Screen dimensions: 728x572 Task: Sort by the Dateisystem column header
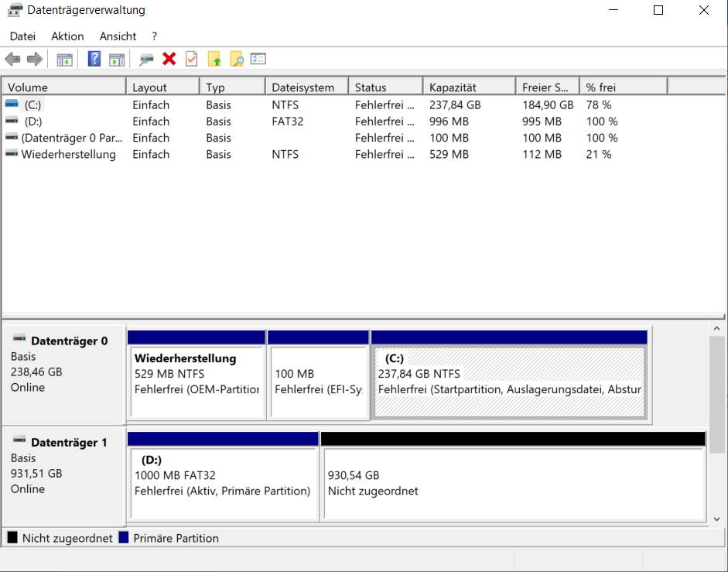point(307,87)
